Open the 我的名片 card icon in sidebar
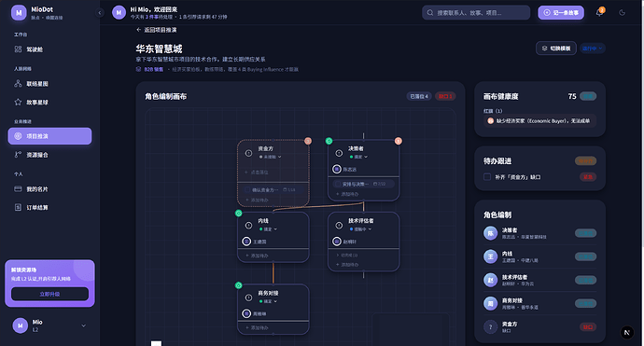The height and width of the screenshot is (346, 644). click(18, 189)
